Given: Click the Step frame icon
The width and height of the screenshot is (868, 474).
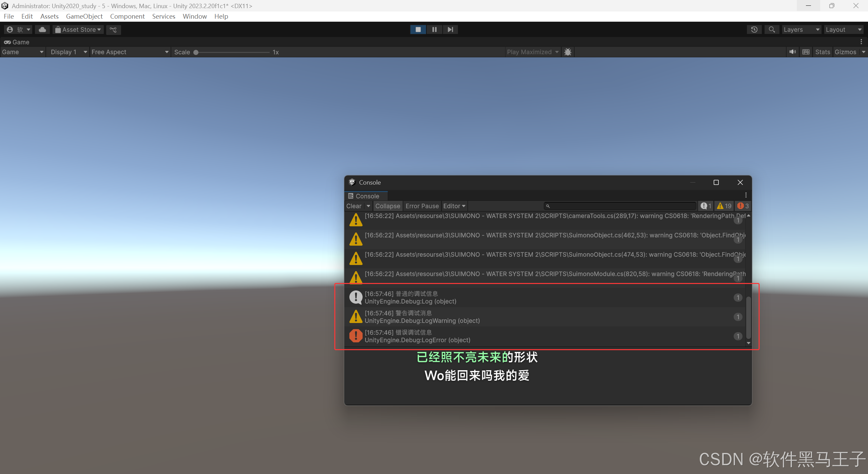Looking at the screenshot, I should (x=450, y=30).
